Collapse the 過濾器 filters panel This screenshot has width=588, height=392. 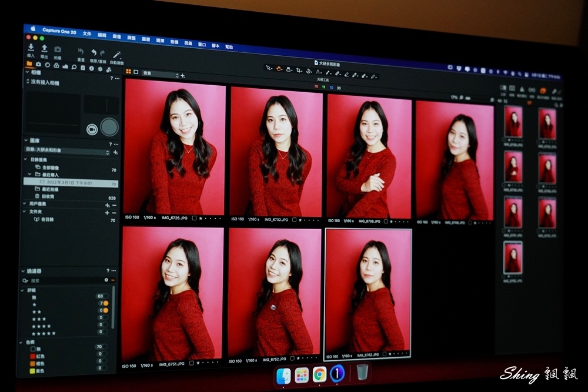click(24, 270)
